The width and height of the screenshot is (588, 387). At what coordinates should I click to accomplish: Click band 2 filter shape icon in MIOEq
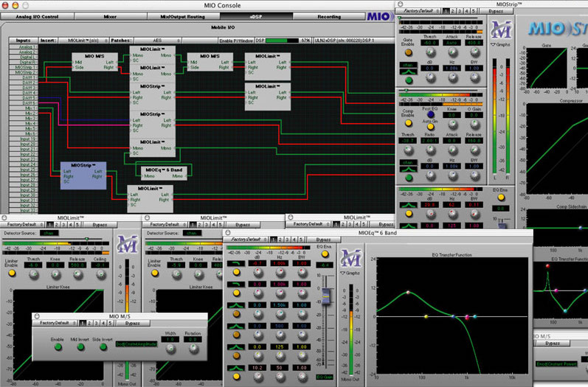(x=236, y=285)
